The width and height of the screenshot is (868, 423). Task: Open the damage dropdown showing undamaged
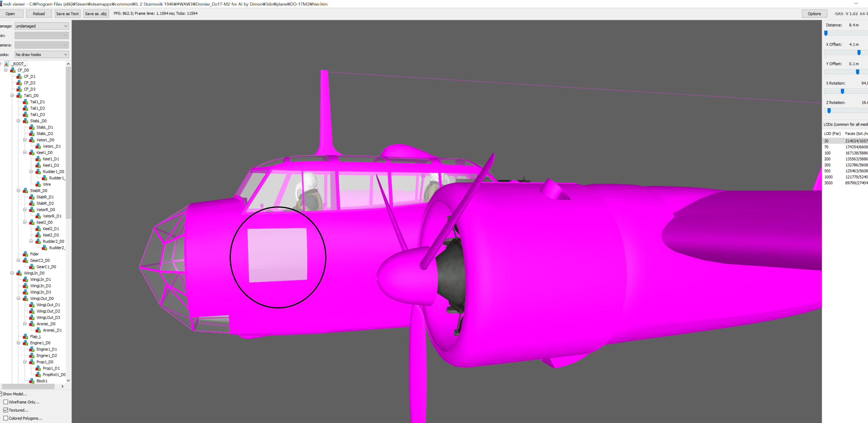(42, 26)
